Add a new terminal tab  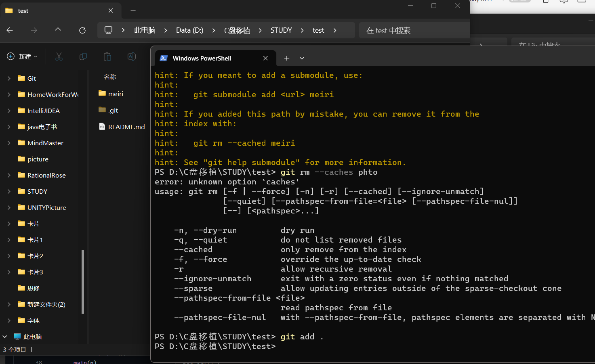[x=287, y=58]
